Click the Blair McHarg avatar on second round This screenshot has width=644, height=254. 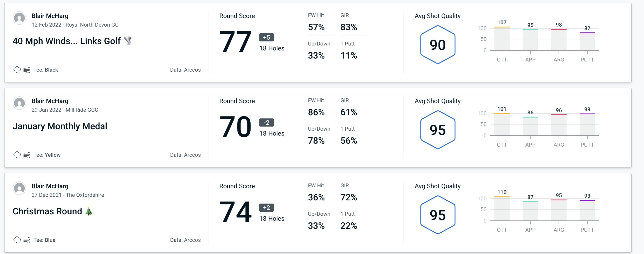click(x=19, y=104)
